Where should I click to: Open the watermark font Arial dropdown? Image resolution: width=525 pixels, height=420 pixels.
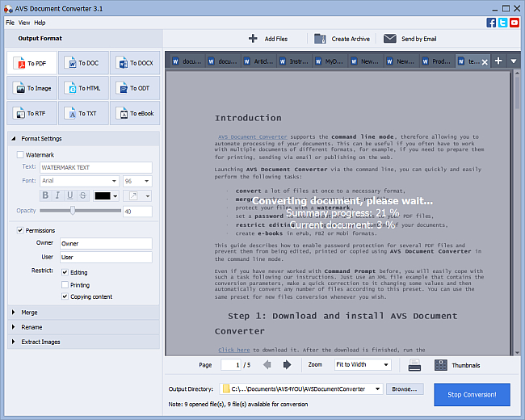(80, 181)
